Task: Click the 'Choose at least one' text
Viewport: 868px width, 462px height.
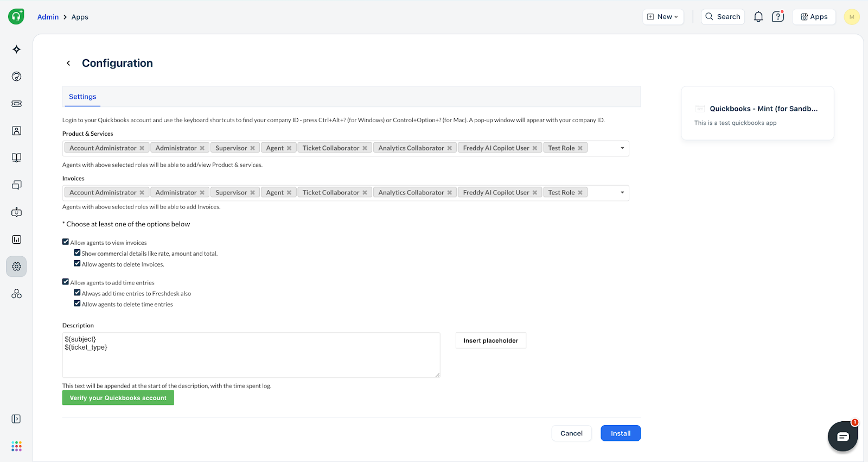Action: coord(126,224)
